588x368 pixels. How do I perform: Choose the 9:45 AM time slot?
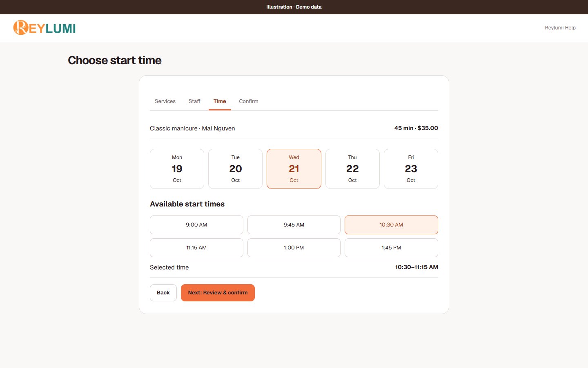point(294,225)
